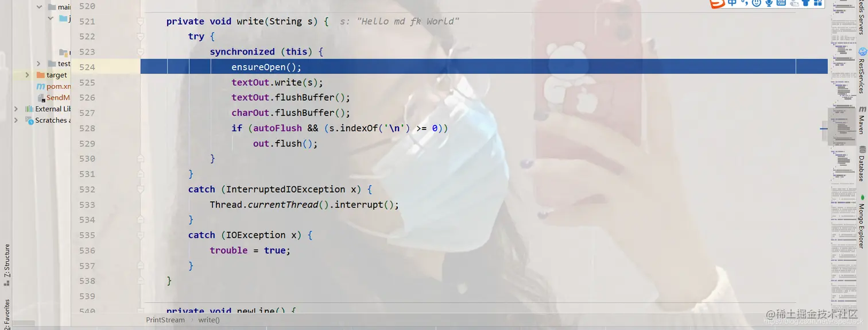Click the Sogou input method logo
The width and height of the screenshot is (868, 330).
click(717, 3)
